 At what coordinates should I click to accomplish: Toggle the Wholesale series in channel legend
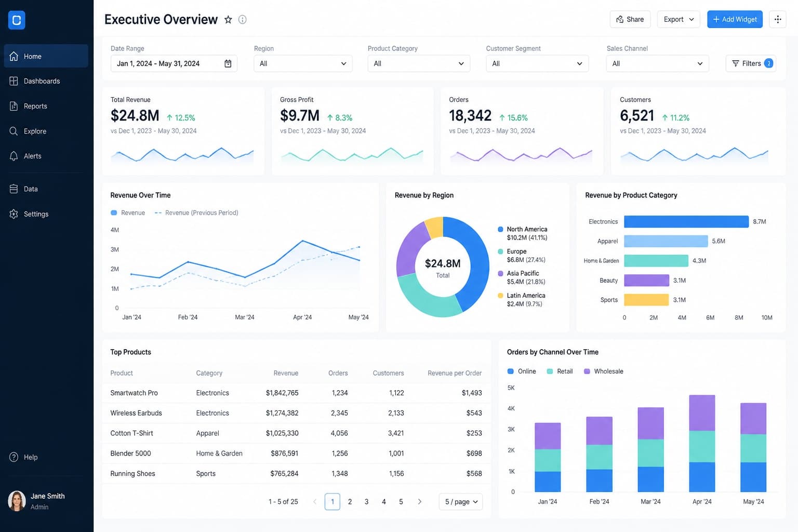tap(604, 371)
